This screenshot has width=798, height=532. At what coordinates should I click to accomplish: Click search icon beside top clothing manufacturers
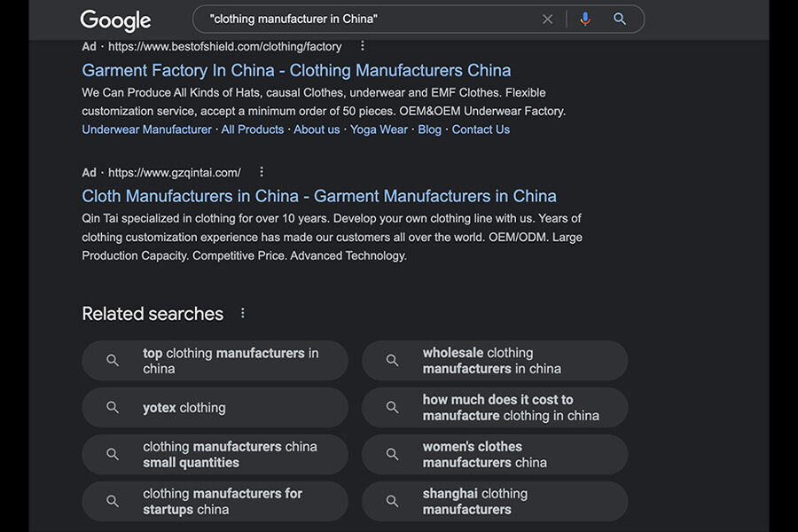click(x=113, y=361)
